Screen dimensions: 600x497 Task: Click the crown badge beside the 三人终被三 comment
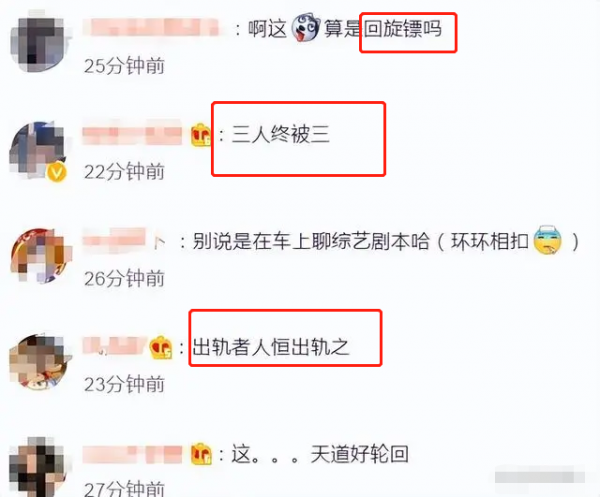point(201,135)
